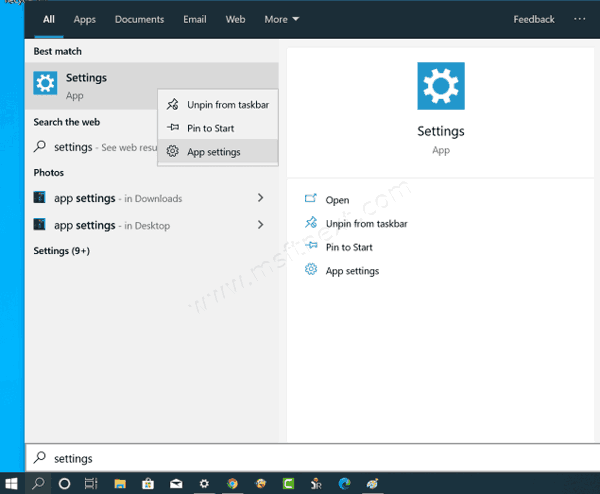Click Pin to Start in preview pane
This screenshot has height=494, width=600.
[338, 247]
